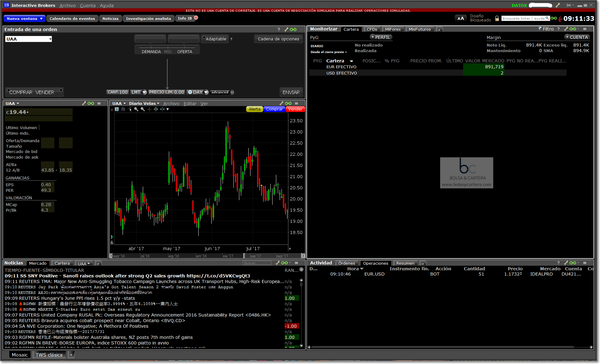Click the zoom in magnifier in the chart toolbar

(x=136, y=109)
